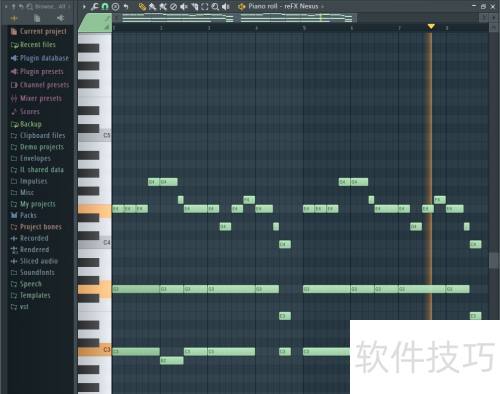Open the IL shared data folder
The image size is (500, 394).
(x=37, y=170)
